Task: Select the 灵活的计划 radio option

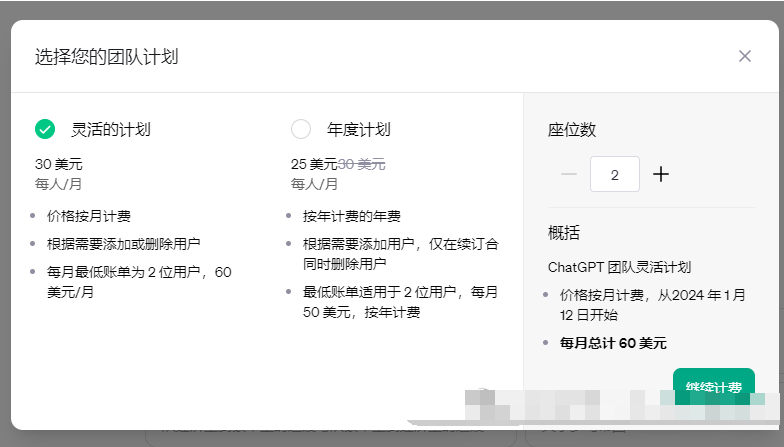Action: (x=45, y=129)
